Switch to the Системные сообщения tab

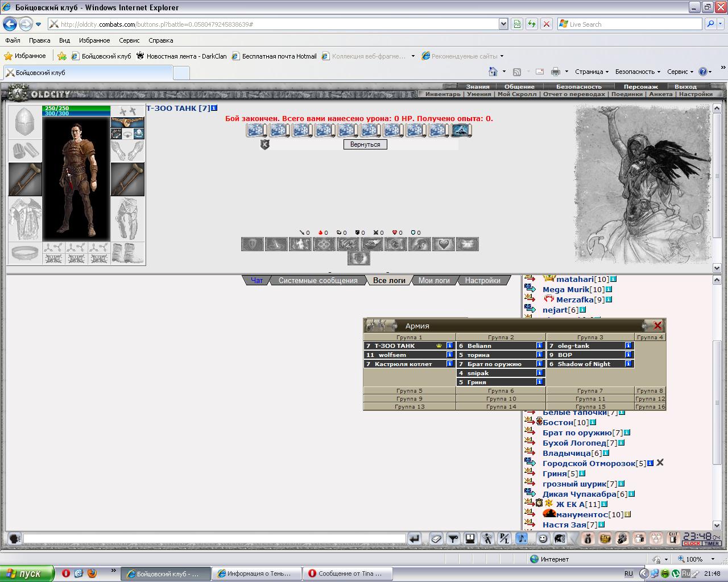318,280
